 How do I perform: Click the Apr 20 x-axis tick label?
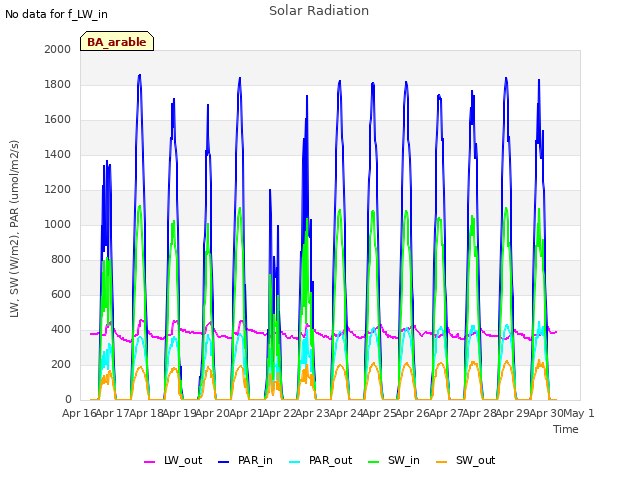(213, 413)
